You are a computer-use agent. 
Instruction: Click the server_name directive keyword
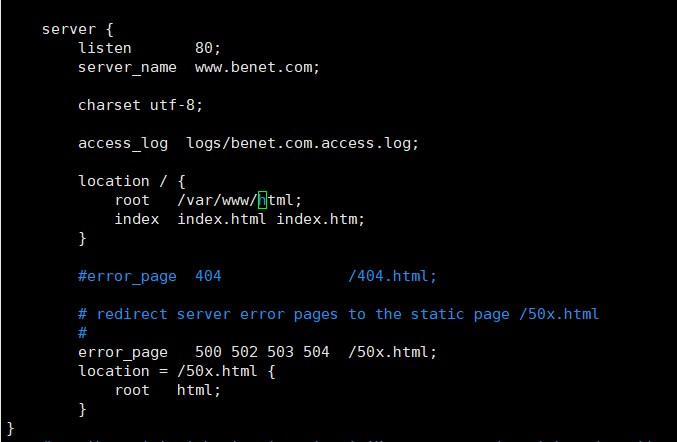click(x=127, y=68)
